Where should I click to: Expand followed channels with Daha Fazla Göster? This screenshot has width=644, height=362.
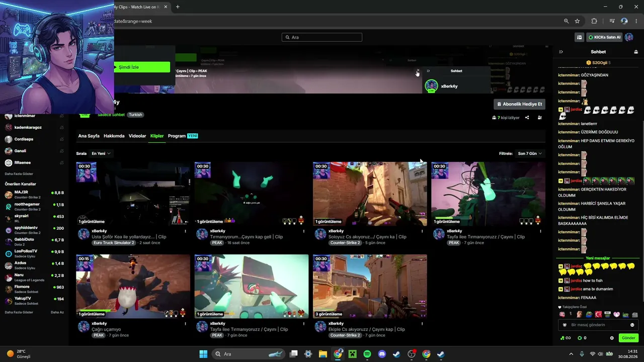coord(19,173)
